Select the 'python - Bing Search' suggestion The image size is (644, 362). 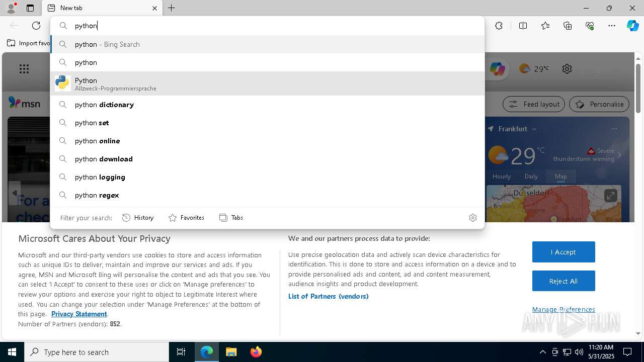(x=267, y=44)
